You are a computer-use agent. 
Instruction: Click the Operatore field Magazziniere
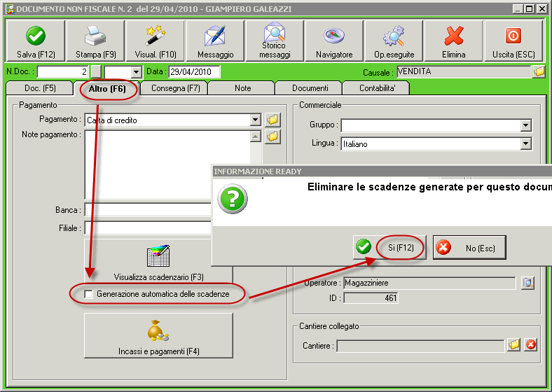429,283
